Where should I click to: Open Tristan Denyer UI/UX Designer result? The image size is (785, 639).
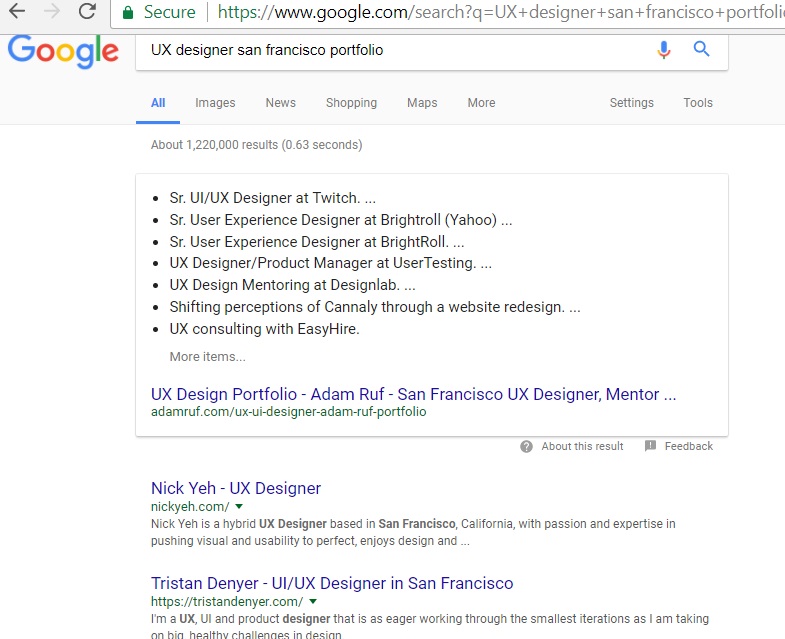[x=332, y=583]
